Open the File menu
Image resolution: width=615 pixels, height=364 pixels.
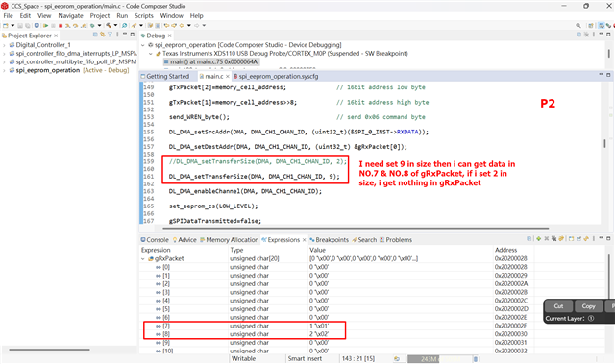point(8,16)
